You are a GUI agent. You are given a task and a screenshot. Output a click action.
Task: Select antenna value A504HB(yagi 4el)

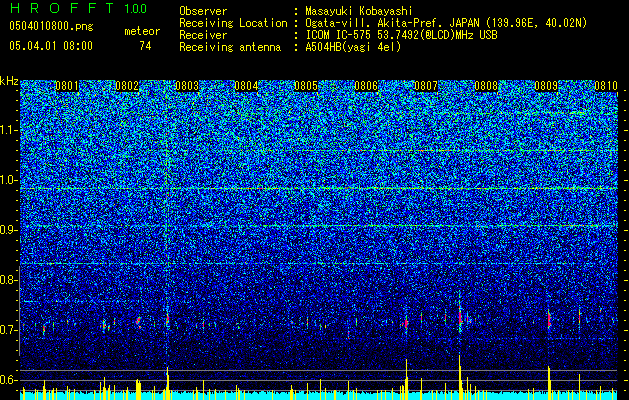[x=353, y=47]
